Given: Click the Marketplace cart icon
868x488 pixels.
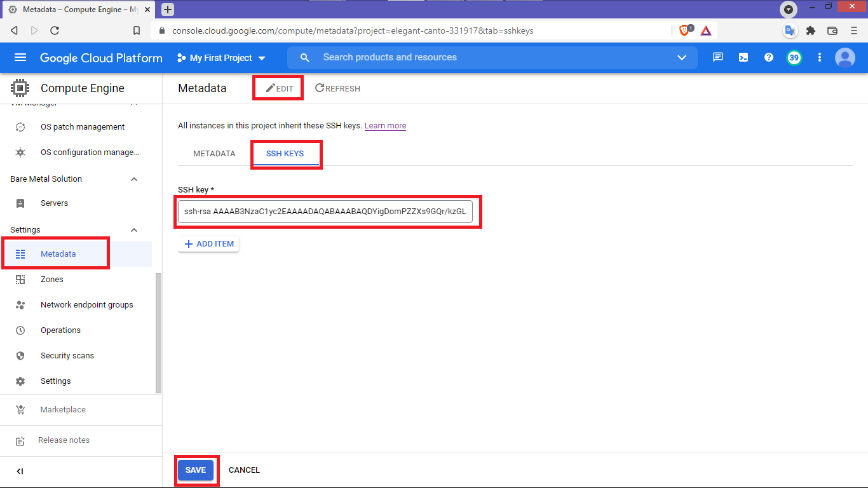Looking at the screenshot, I should [x=20, y=410].
